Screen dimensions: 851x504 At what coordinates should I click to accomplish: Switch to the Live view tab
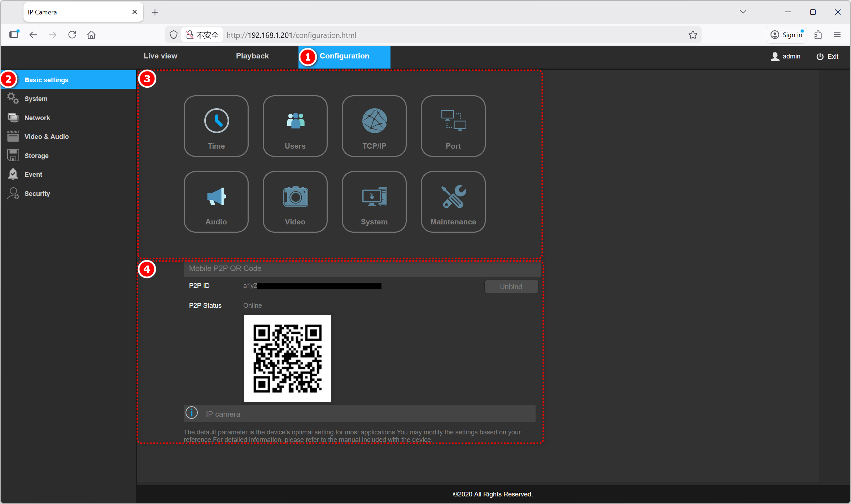tap(160, 56)
